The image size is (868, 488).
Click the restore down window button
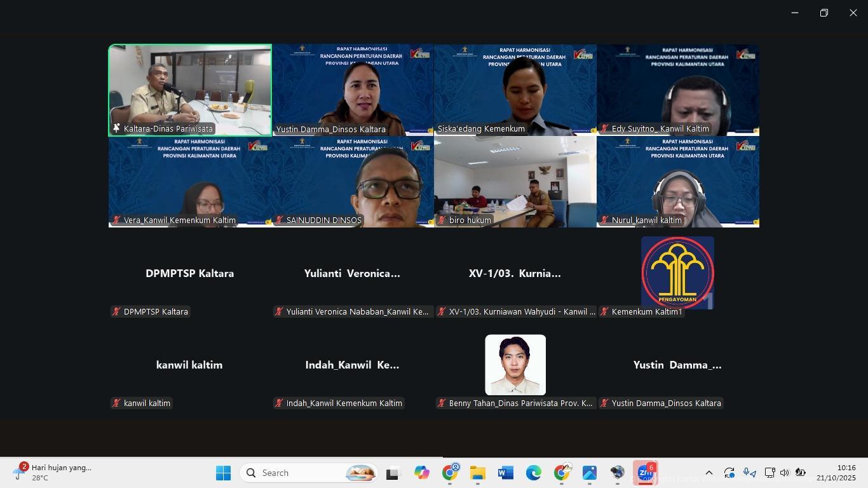point(824,13)
